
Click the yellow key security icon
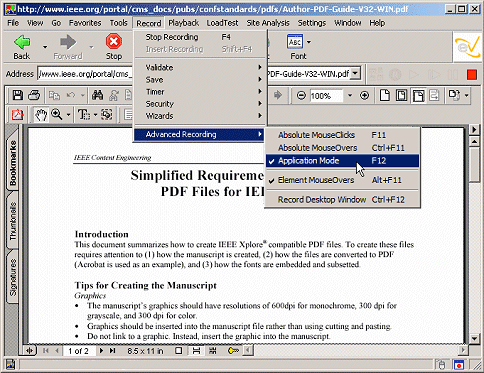coord(233,351)
